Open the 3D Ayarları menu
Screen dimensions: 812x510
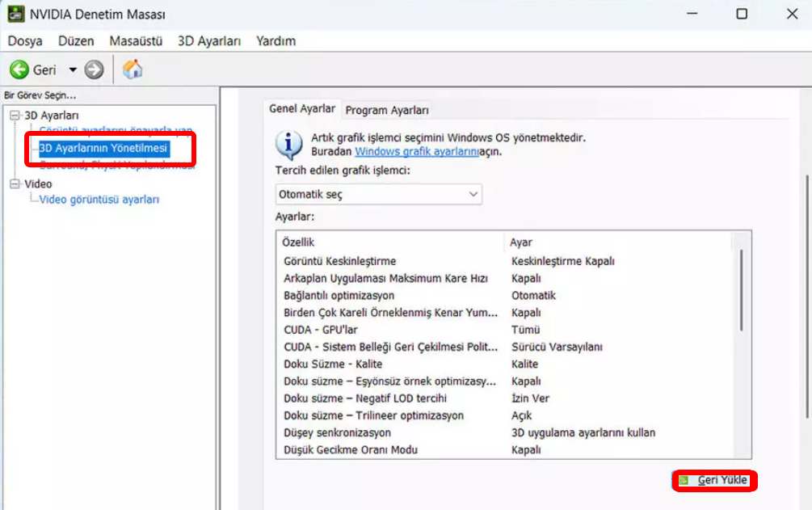tap(209, 40)
